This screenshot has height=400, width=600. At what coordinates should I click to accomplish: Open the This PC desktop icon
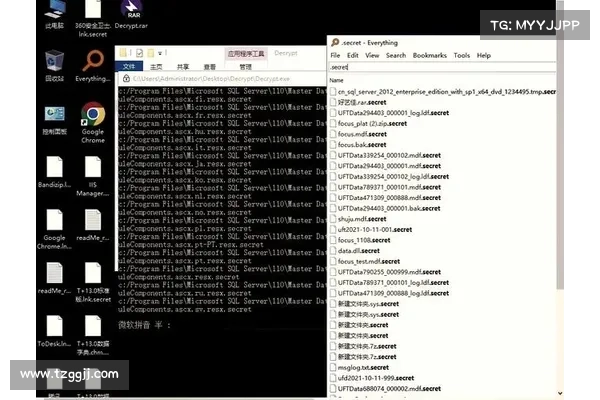pyautogui.click(x=54, y=15)
